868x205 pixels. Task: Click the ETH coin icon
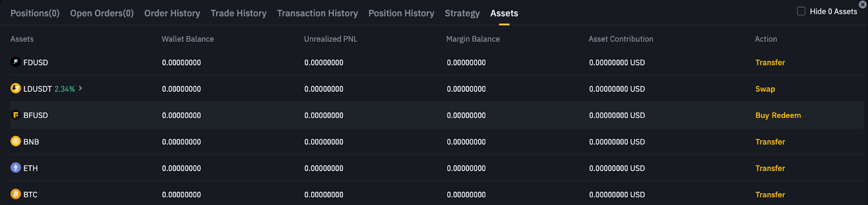pyautogui.click(x=16, y=167)
